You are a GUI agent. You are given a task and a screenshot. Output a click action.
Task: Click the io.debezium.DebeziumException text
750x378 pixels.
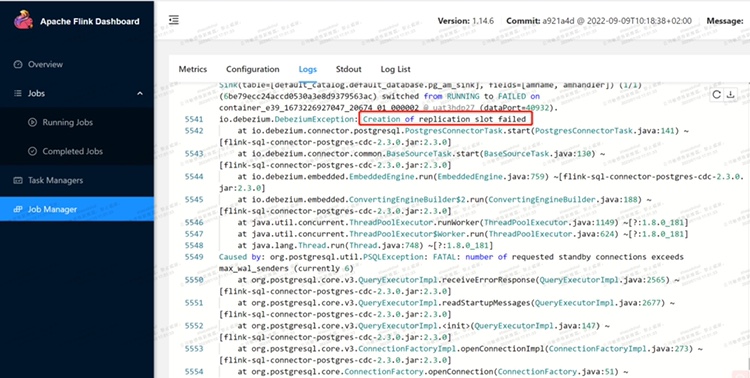(x=288, y=119)
